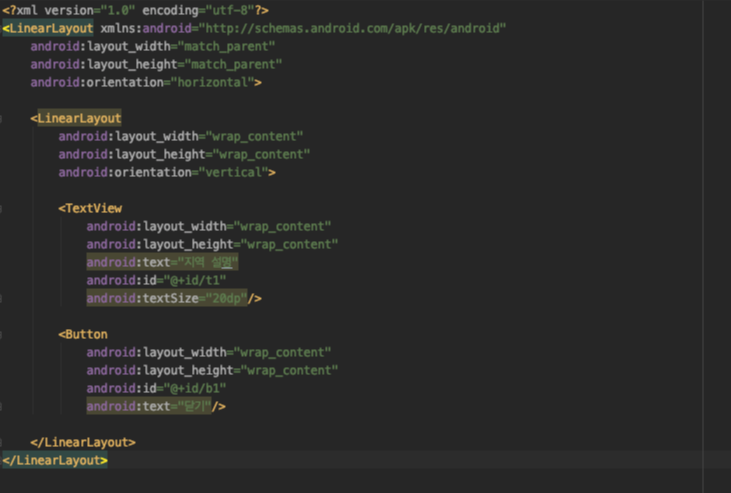Click the android:text="닫기" attribute
731x493 pixels.
(x=149, y=407)
